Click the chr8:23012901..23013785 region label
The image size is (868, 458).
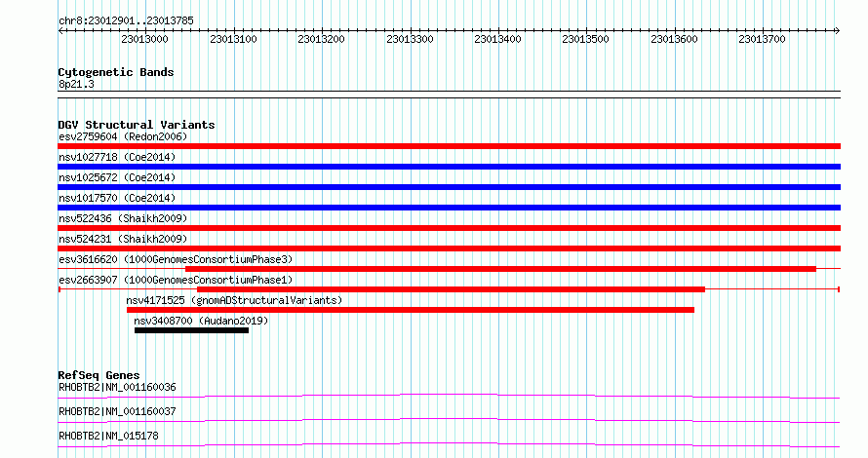[126, 21]
